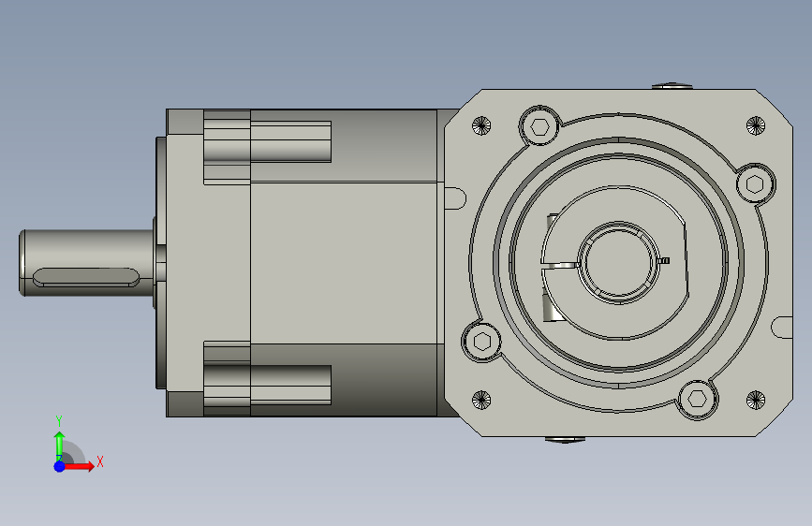
Task: Select the flat middle face of the gearbox housing
Action: coord(344,263)
